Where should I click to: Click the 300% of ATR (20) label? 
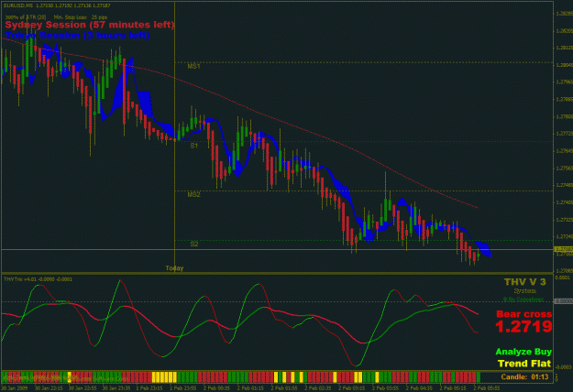click(x=26, y=17)
